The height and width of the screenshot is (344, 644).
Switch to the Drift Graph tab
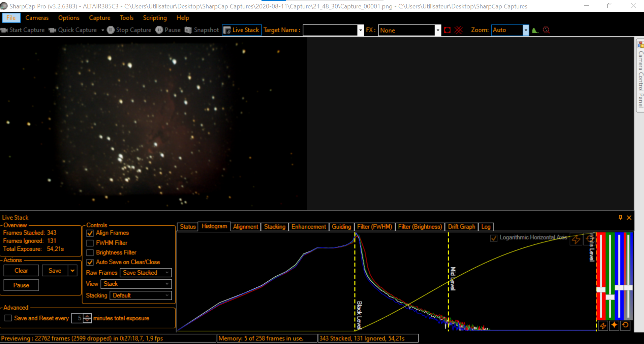461,227
